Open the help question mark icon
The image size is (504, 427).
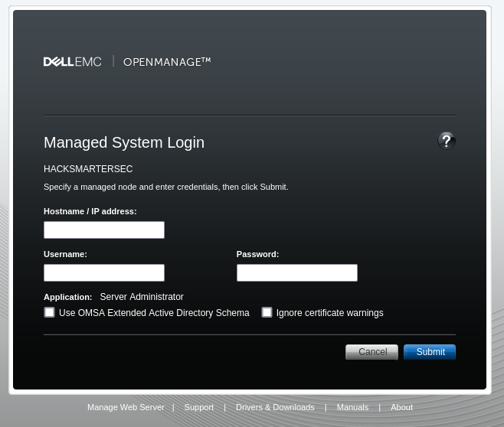click(x=446, y=141)
